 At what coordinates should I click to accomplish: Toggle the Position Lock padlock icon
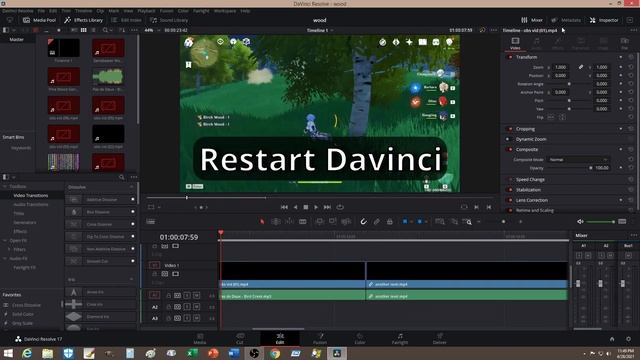coord(390,222)
